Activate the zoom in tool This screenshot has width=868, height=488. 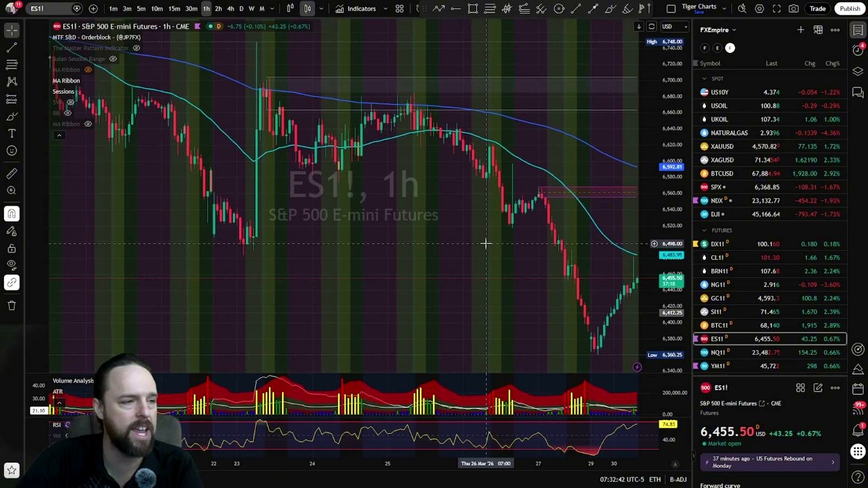[x=12, y=191]
